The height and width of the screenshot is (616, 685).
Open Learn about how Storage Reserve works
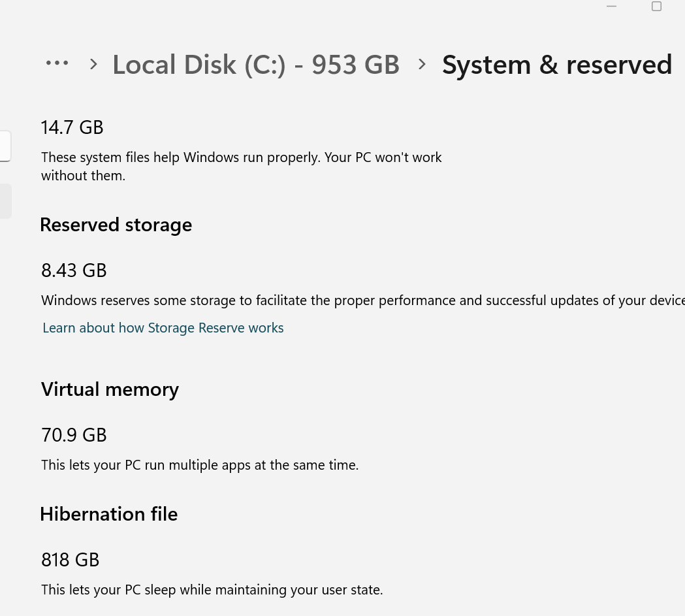pyautogui.click(x=163, y=328)
